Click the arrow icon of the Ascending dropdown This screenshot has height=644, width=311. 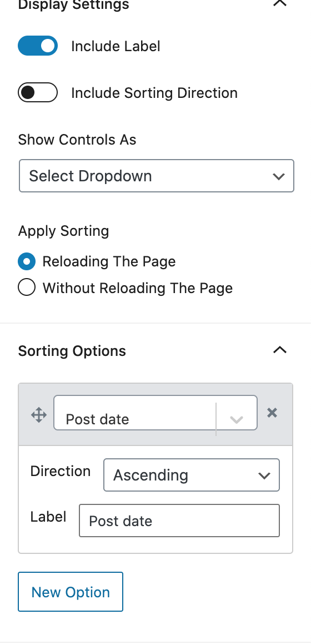pos(264,475)
